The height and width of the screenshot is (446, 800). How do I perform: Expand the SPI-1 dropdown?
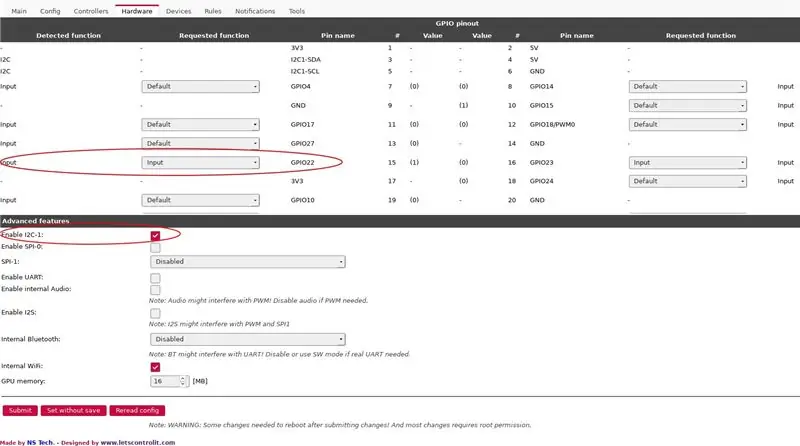(247, 261)
